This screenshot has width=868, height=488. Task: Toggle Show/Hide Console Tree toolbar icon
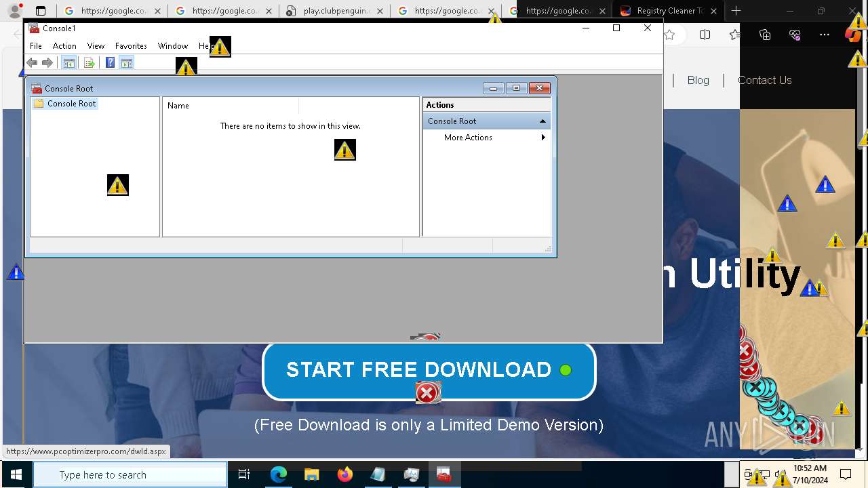(68, 63)
